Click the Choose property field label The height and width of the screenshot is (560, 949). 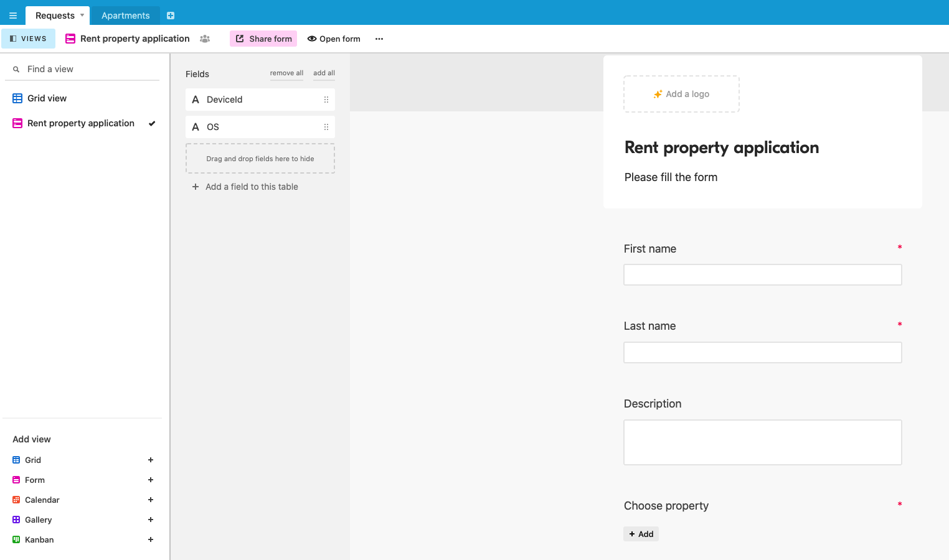tap(666, 506)
